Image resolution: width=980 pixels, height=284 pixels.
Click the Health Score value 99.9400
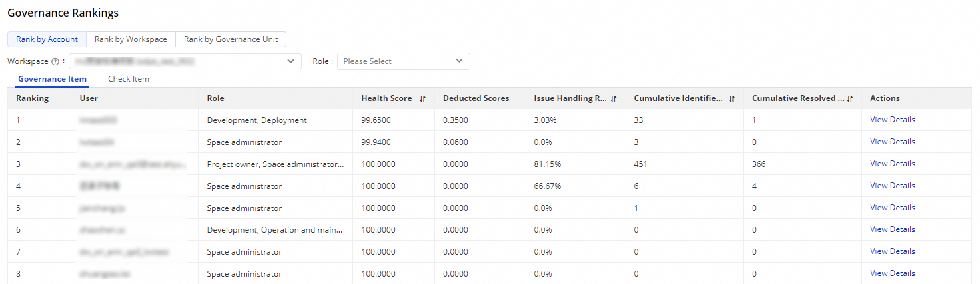(x=376, y=142)
